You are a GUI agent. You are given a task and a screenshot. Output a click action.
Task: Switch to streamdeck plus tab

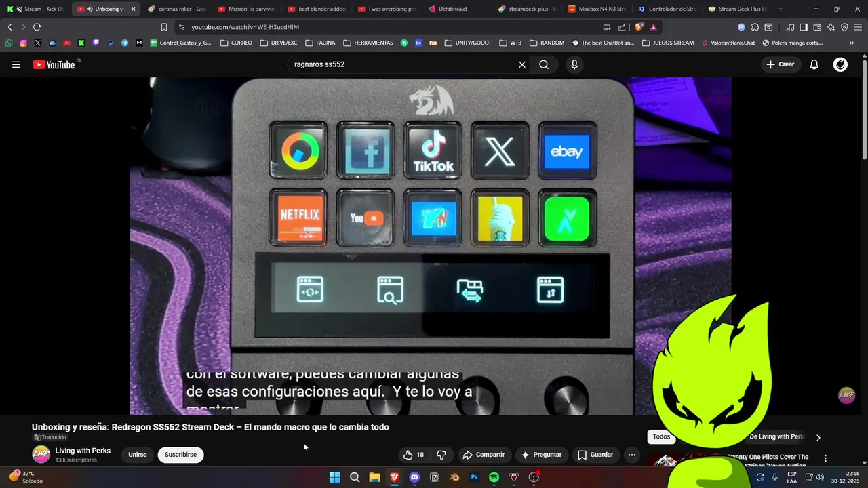point(526,9)
